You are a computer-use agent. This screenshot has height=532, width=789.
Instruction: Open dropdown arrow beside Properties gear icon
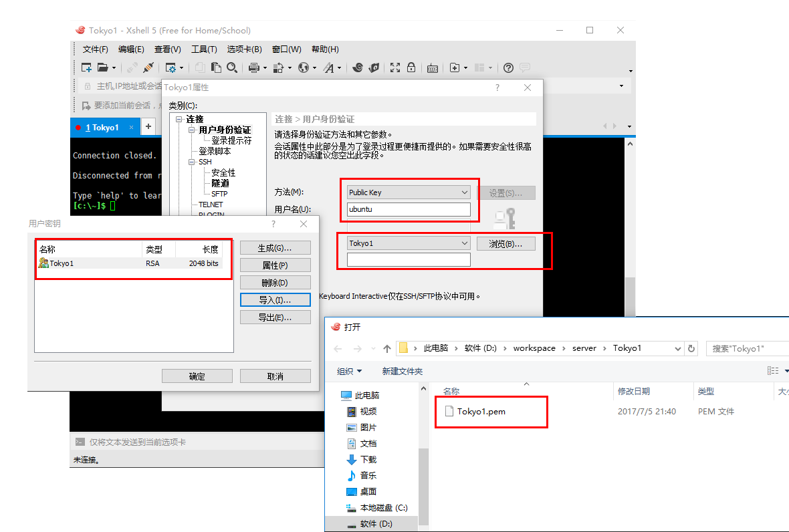coord(181,68)
